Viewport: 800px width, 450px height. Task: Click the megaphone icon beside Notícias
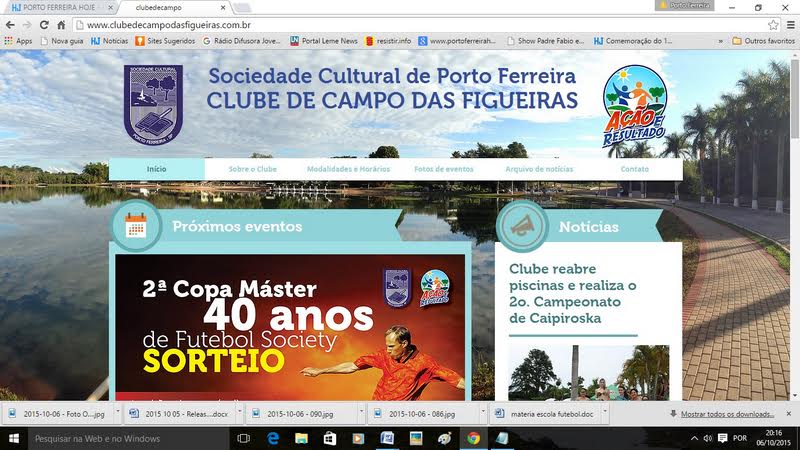tap(521, 226)
